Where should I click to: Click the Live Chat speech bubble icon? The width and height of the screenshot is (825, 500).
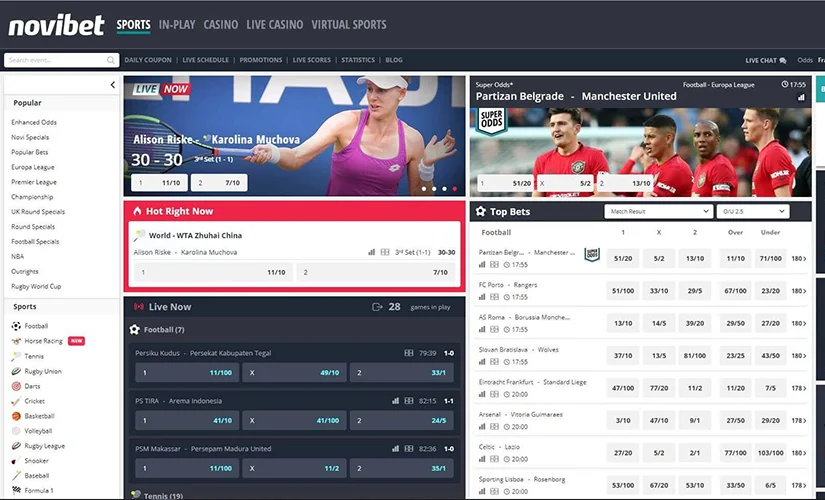783,61
